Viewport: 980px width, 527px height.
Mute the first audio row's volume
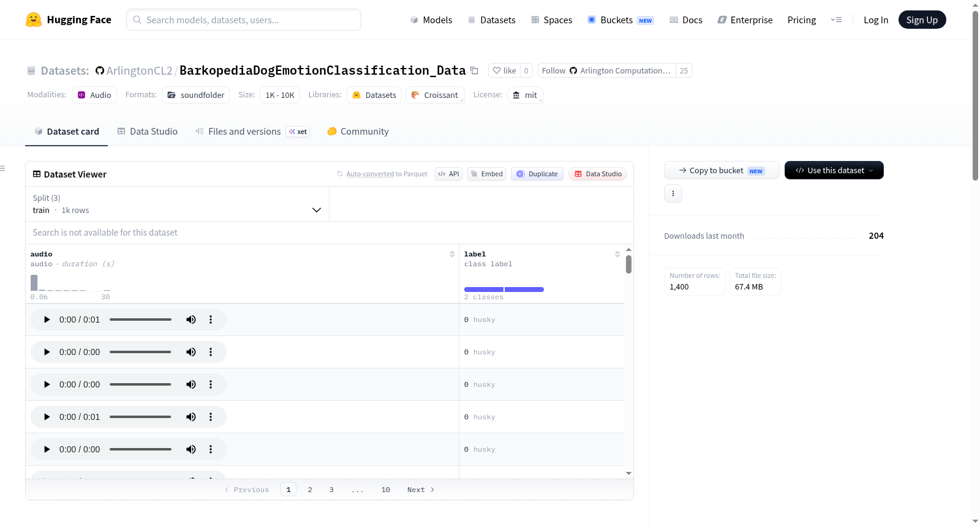[x=191, y=320]
